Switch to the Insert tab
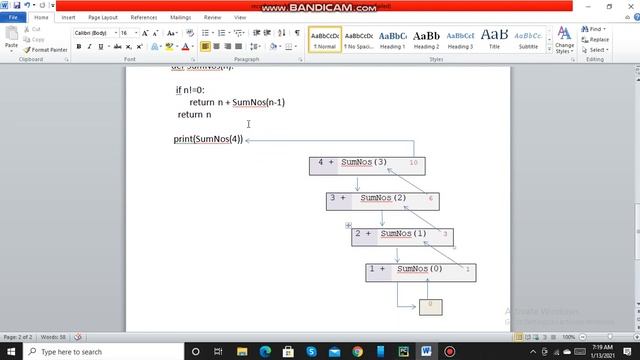640x360 pixels. coord(68,18)
